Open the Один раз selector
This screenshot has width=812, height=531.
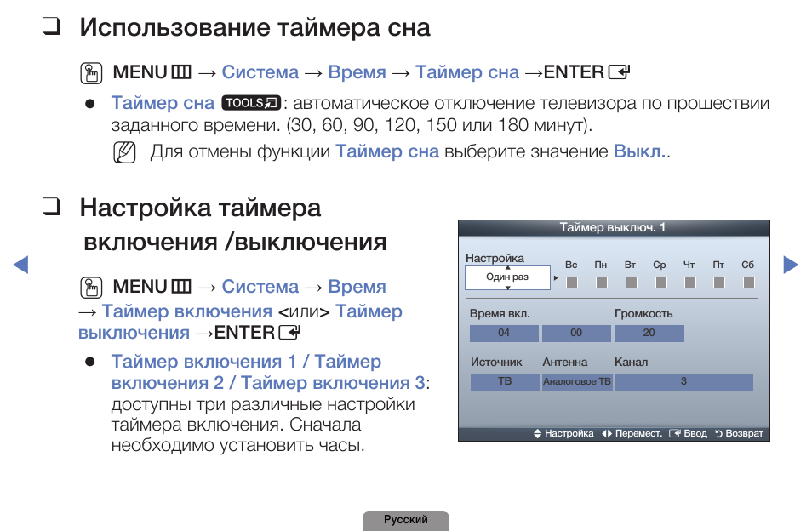point(508,277)
